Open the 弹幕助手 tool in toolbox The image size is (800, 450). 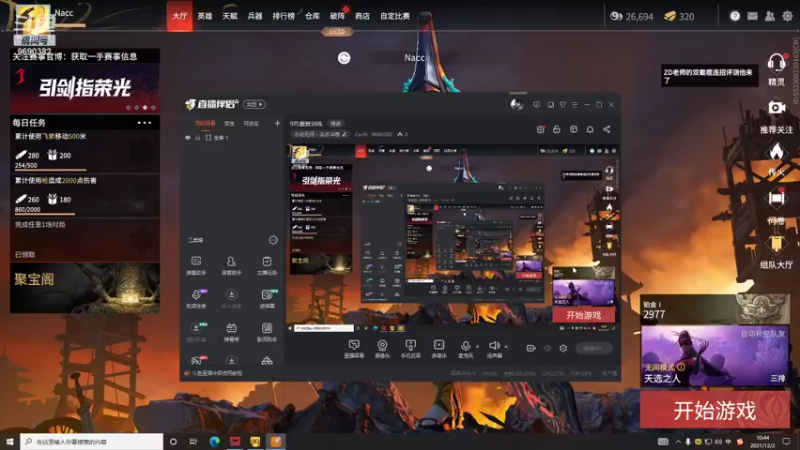coord(196,265)
